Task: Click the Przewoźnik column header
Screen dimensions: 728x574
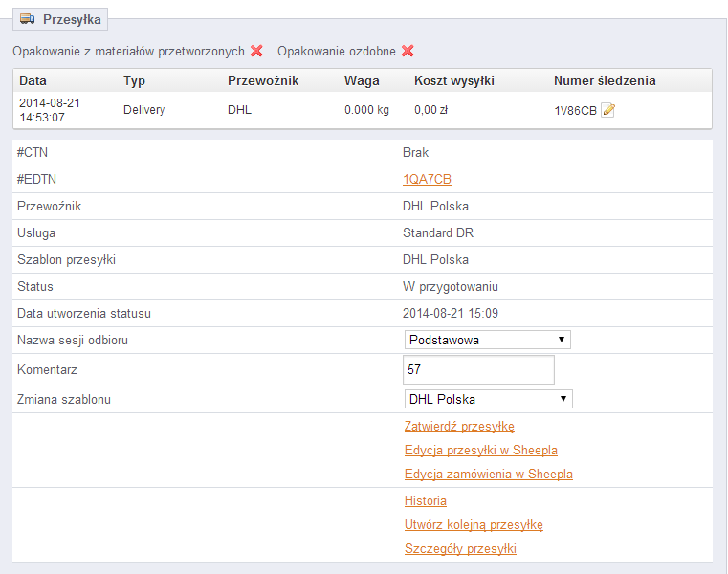Action: 263,80
